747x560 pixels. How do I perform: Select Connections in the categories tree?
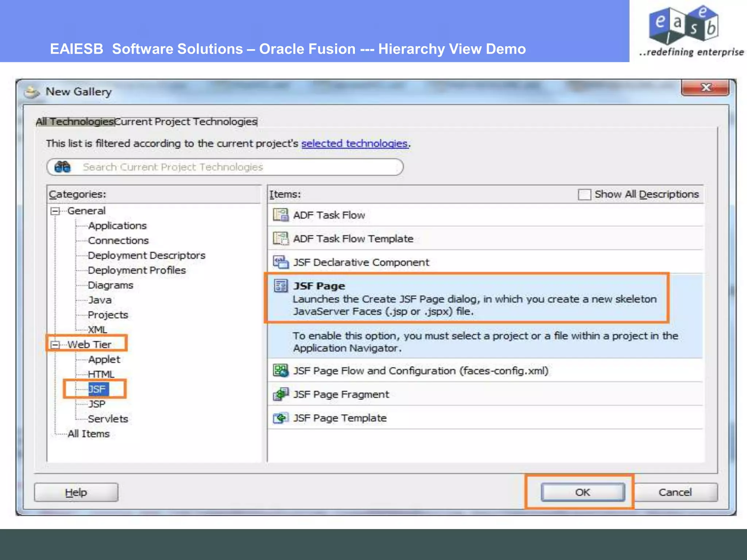118,241
